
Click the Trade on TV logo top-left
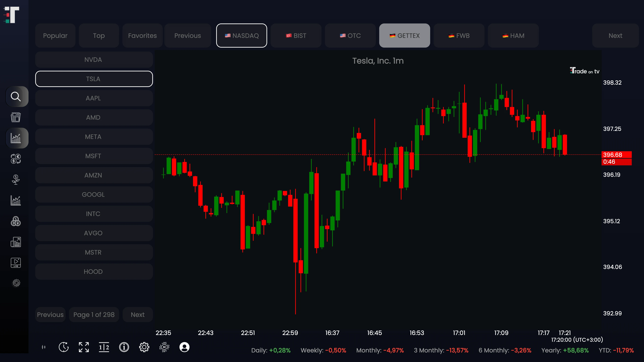click(x=11, y=15)
